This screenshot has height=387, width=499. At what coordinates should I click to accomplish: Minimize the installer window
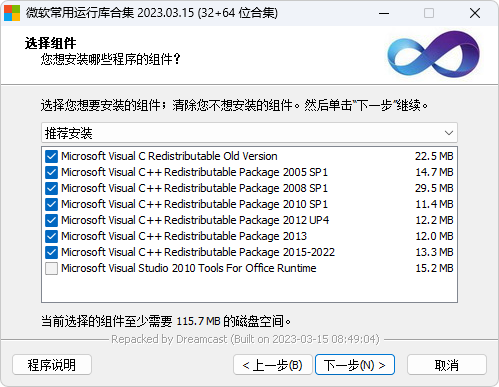(x=384, y=13)
